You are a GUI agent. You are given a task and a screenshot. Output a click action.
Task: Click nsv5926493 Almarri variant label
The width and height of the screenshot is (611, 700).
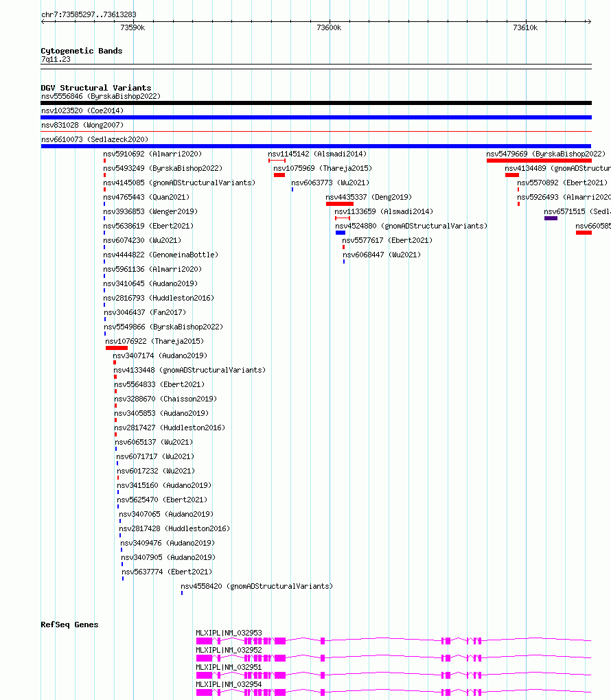tap(564, 198)
